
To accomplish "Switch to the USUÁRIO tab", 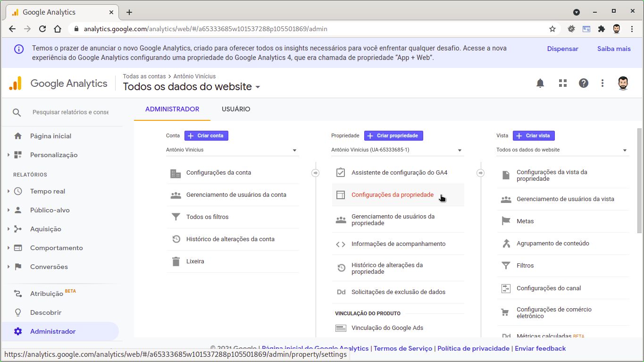I will (236, 109).
